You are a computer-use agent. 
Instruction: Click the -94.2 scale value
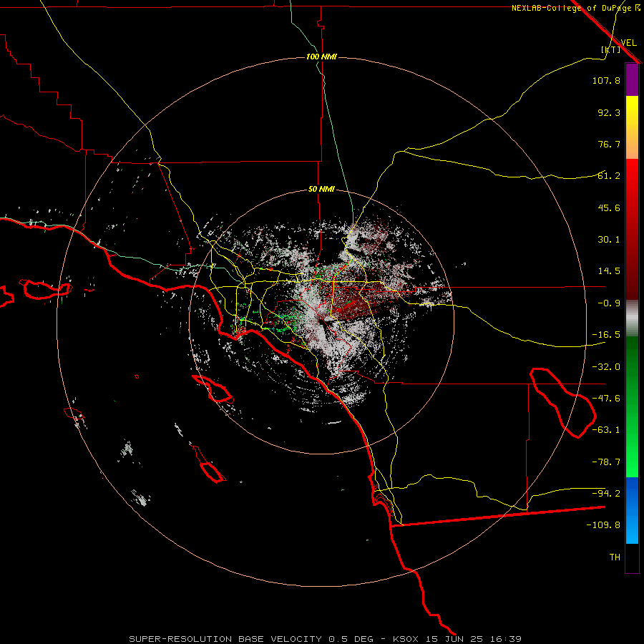pos(606,494)
